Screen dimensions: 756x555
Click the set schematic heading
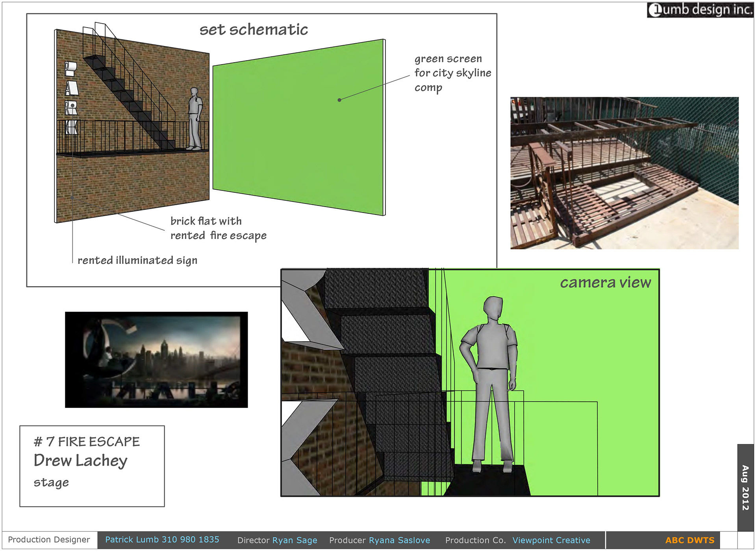pos(254,30)
